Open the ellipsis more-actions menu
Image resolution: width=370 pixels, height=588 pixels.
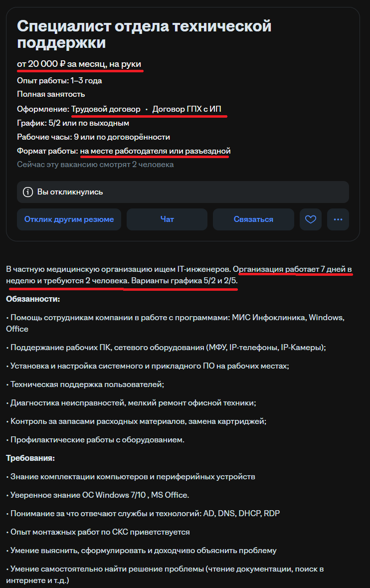[339, 219]
